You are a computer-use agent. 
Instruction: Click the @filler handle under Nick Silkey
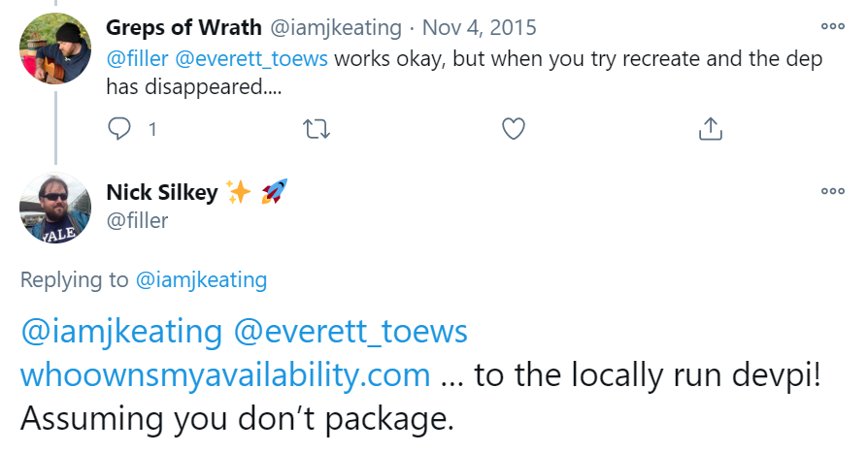pyautogui.click(x=137, y=220)
